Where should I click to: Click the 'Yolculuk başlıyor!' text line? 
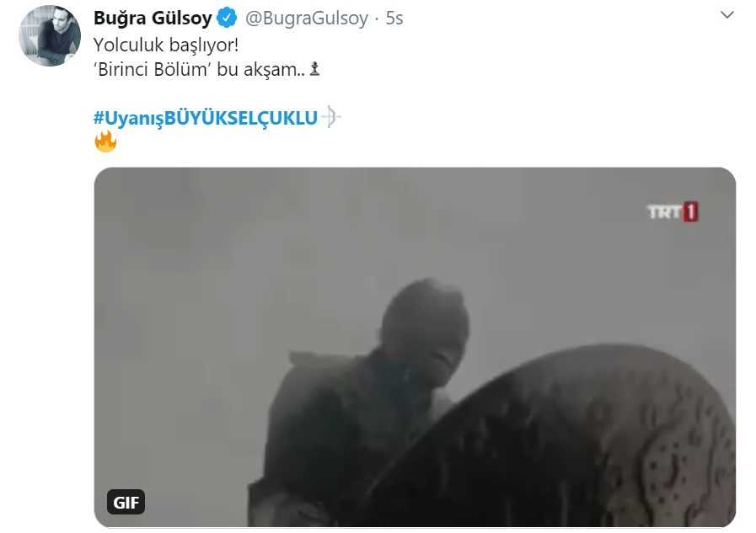click(x=166, y=45)
